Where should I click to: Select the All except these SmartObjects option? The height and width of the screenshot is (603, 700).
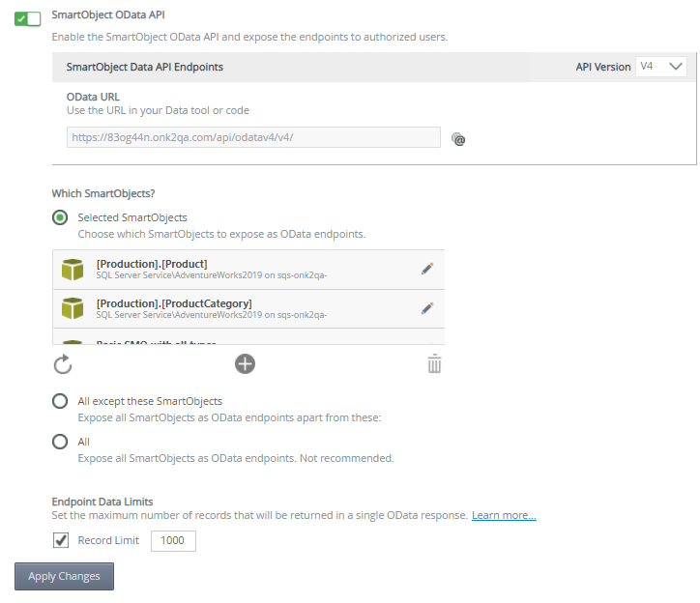(x=60, y=401)
